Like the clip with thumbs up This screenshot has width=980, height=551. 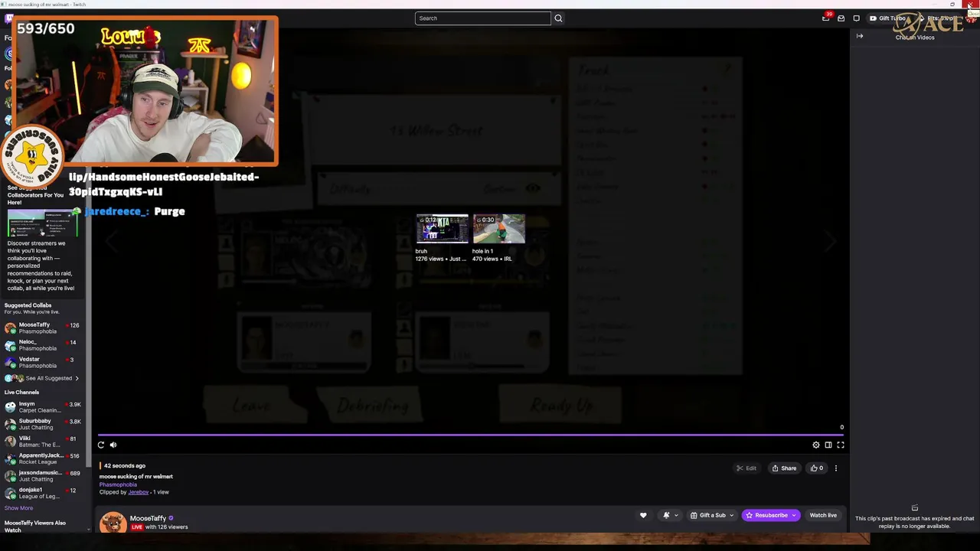[817, 468]
